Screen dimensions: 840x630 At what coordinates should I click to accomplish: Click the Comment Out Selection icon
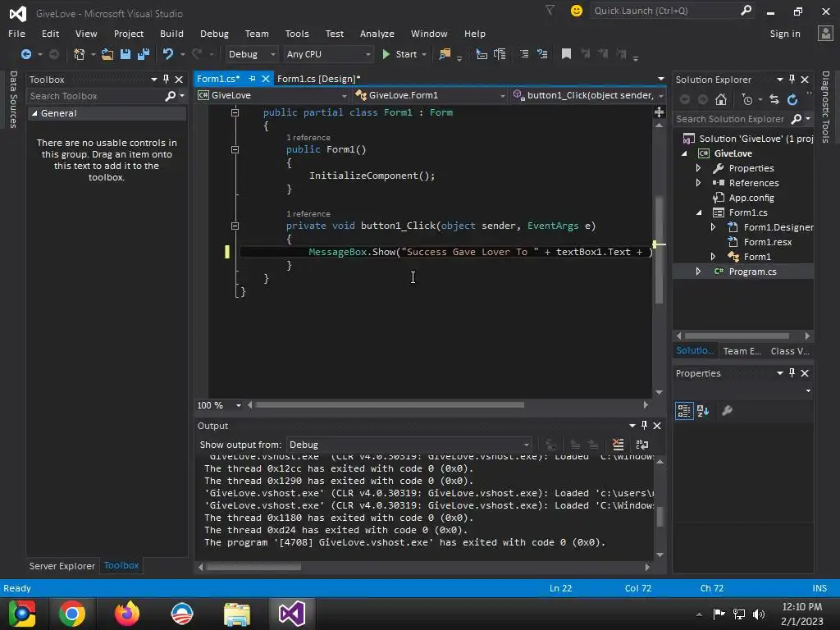coord(524,54)
